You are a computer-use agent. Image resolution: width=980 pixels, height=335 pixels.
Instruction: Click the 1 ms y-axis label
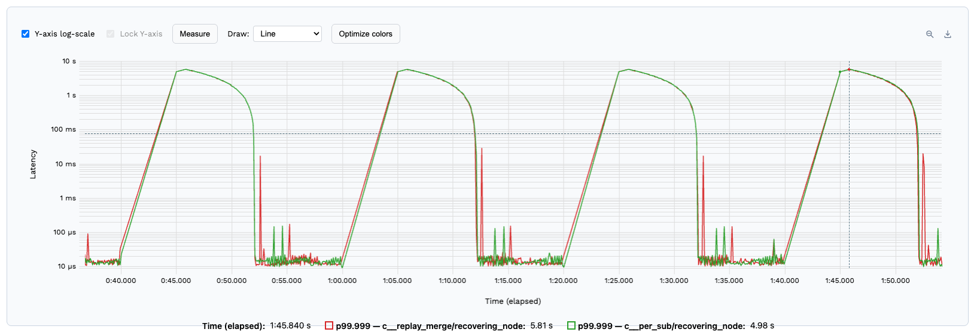[x=68, y=198]
